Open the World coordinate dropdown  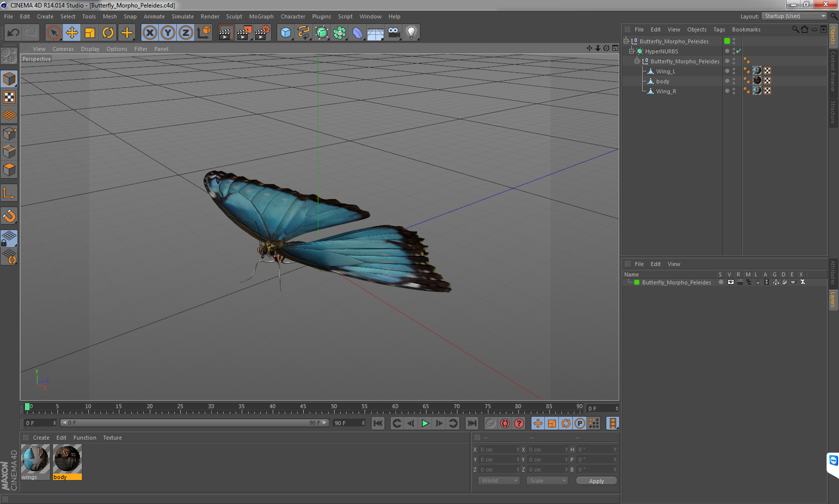pyautogui.click(x=498, y=481)
